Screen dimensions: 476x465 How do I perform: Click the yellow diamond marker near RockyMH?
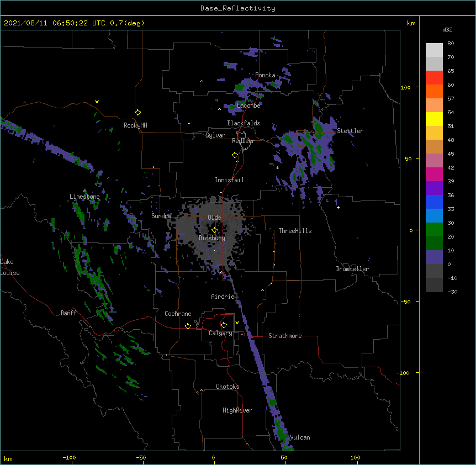[138, 113]
